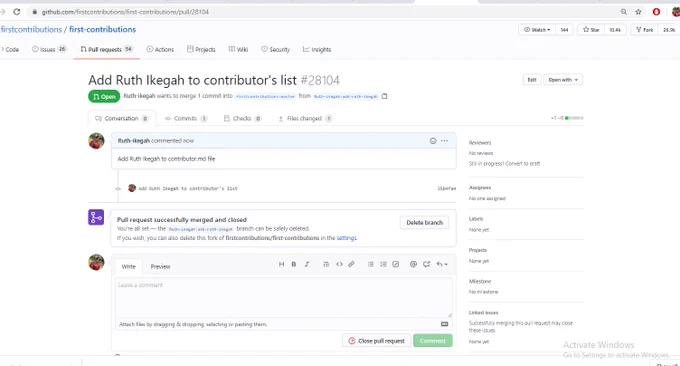680x366 pixels.
Task: Submit with the green Comment button
Action: [x=433, y=341]
